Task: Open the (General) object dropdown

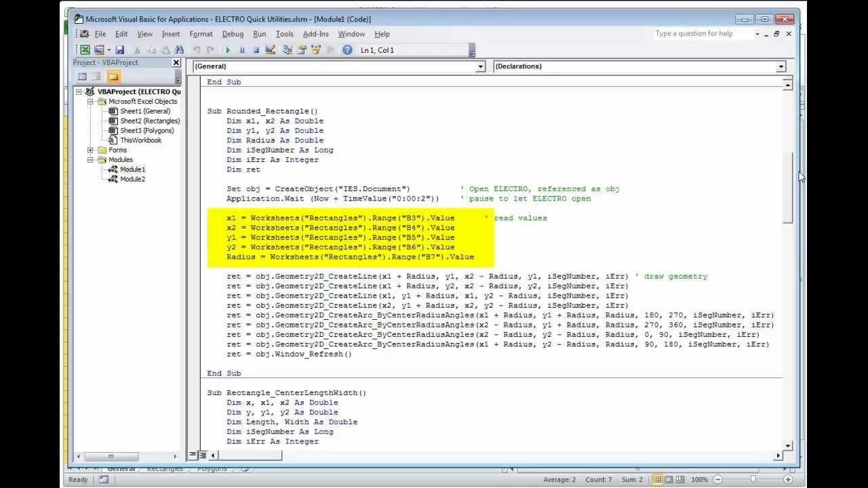Action: [481, 66]
